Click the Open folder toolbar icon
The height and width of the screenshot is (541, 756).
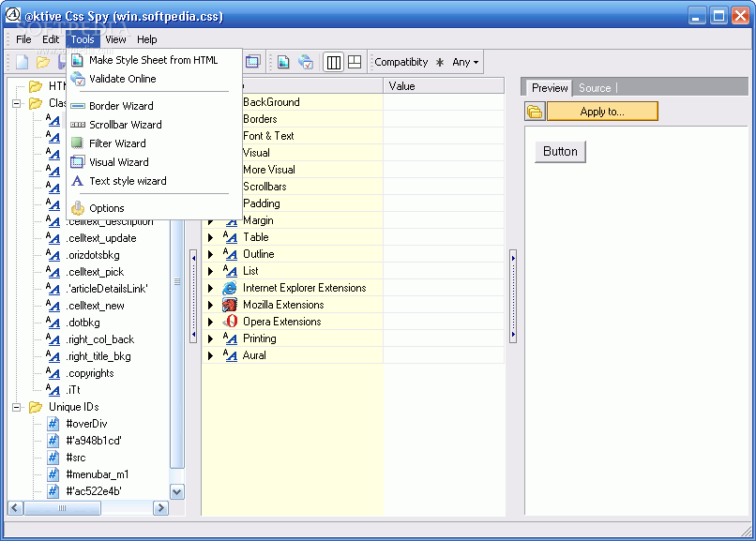click(43, 62)
